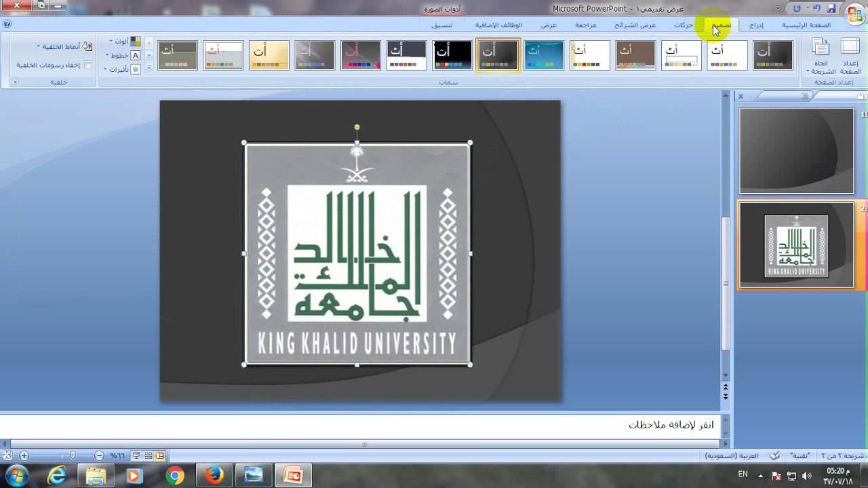Click the spell check icon in status bar
The height and width of the screenshot is (488, 868).
point(775,456)
